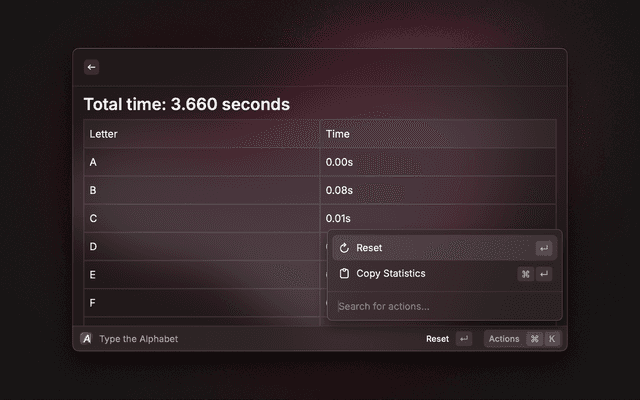Viewport: 640px width, 400px height.
Task: Click the letter C cell
Action: pyautogui.click(x=202, y=218)
